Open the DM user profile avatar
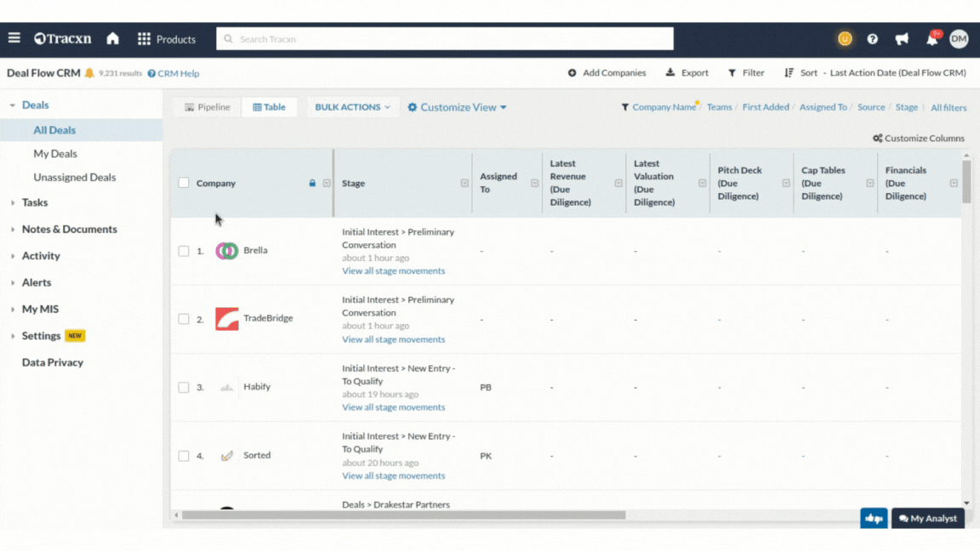 (x=959, y=39)
